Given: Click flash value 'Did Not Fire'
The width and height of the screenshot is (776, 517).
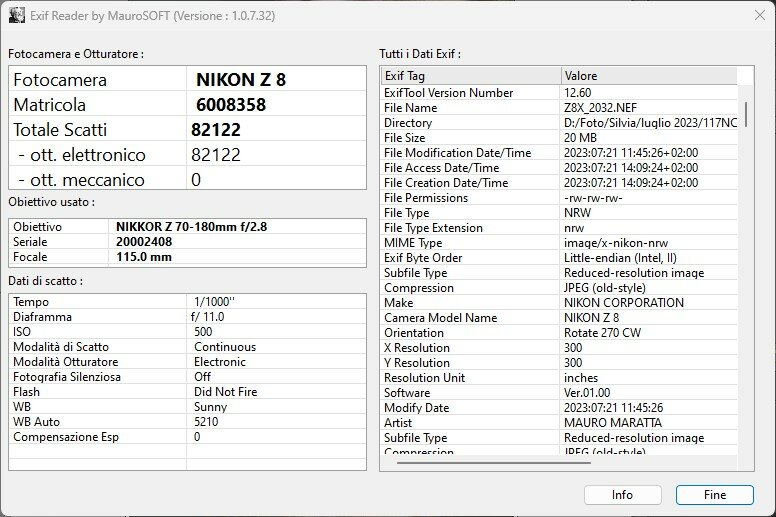Looking at the screenshot, I should click(x=225, y=392).
